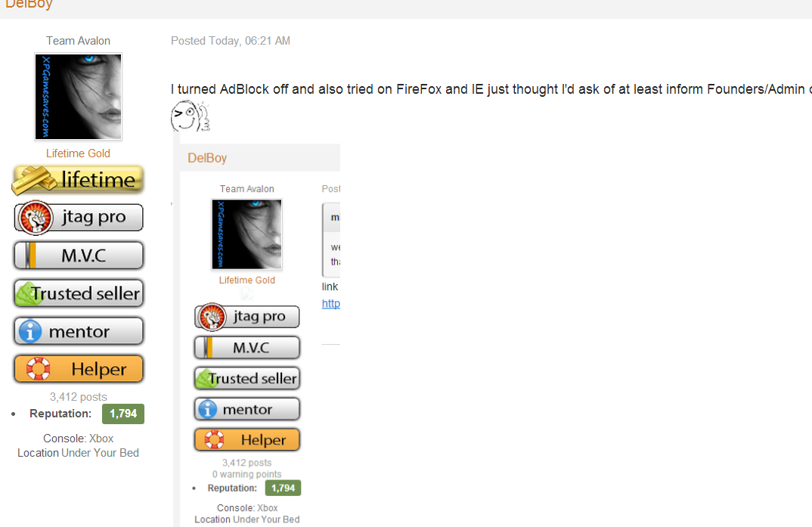The width and height of the screenshot is (812, 527).
Task: Click the blue http link in embedded post
Action: pos(331,303)
